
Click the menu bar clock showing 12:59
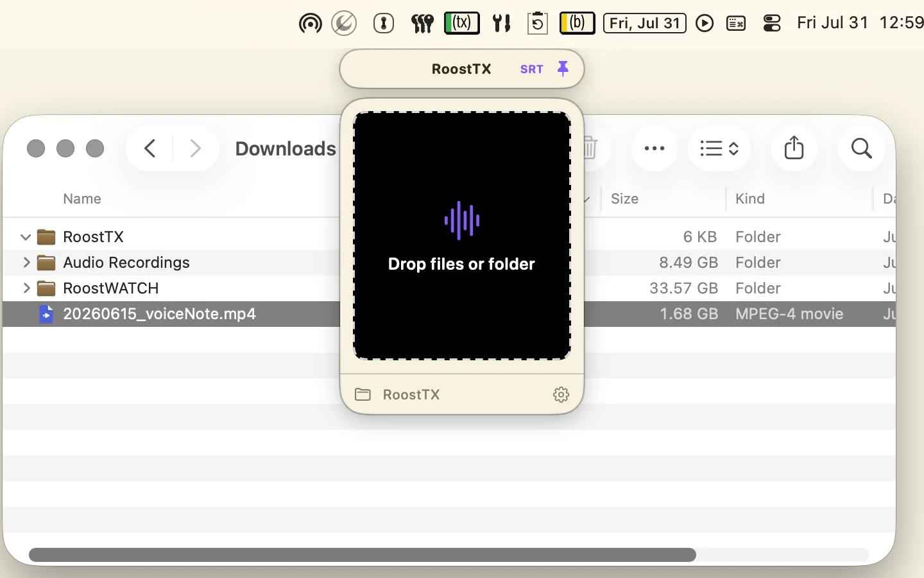point(860,23)
